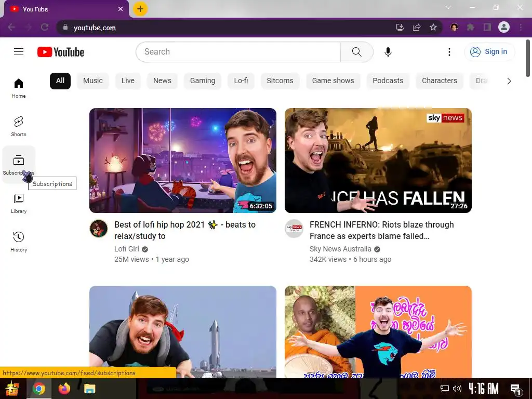532x399 pixels.
Task: Click the search magnifier button
Action: [356, 52]
